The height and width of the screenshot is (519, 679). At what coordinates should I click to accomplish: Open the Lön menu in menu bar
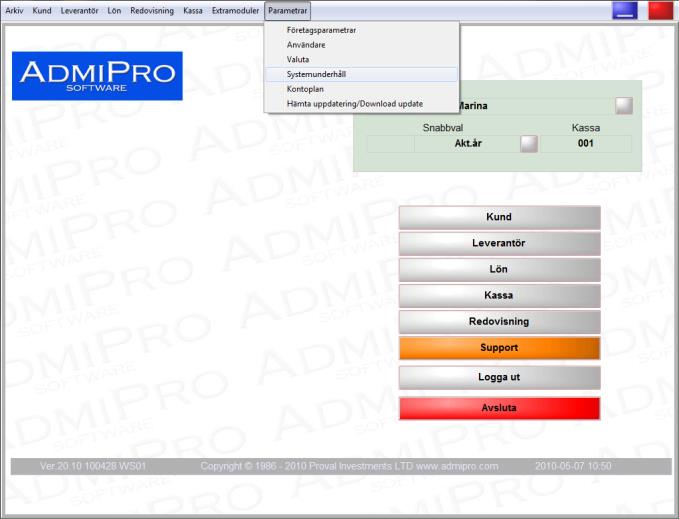(x=114, y=10)
